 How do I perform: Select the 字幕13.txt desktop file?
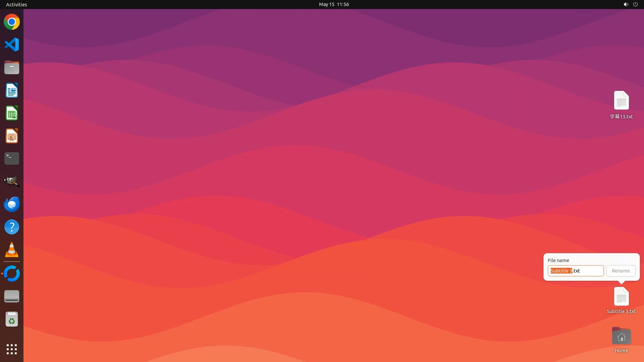click(x=621, y=101)
